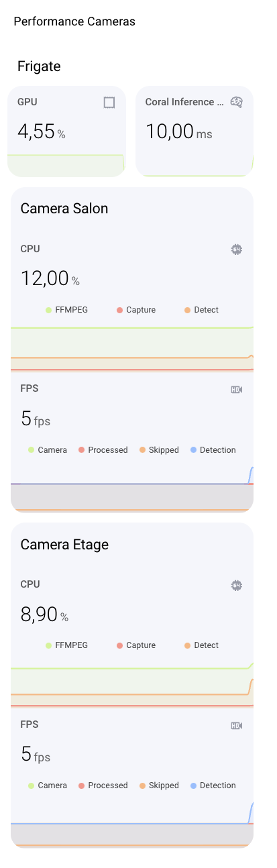Screen dimensions: 277x868
Task: Open Coral Inference 10,00 ms card
Action: [195, 131]
